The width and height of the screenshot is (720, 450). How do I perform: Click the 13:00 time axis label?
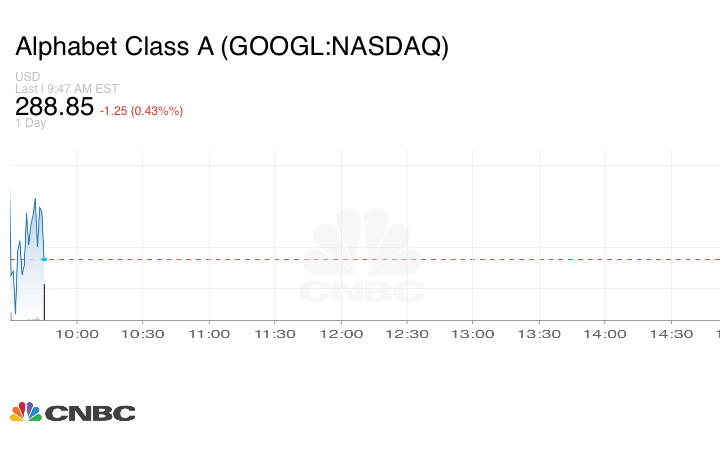473,334
